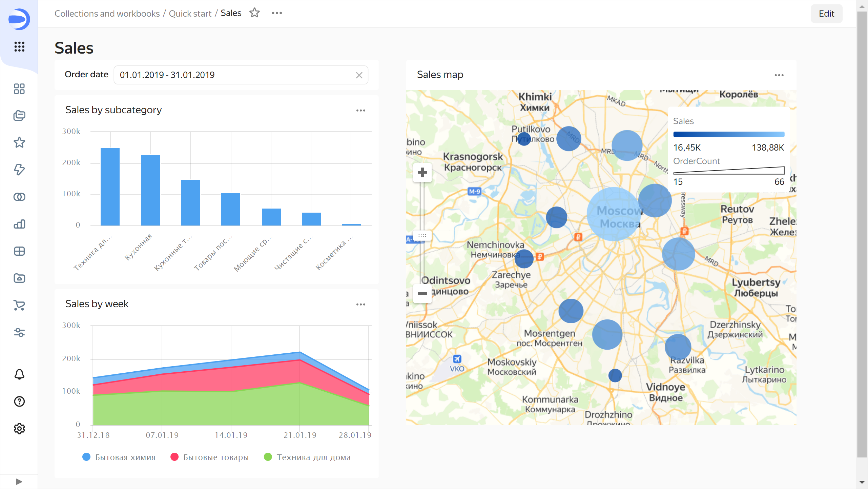The image size is (868, 489).
Task: Open the all services grid icon
Action: pos(19,46)
